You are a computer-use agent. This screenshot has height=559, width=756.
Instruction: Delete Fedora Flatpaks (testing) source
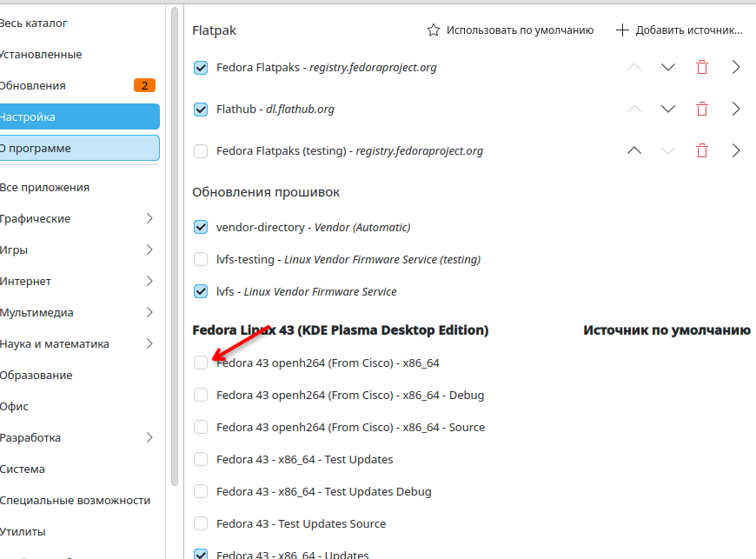(702, 151)
